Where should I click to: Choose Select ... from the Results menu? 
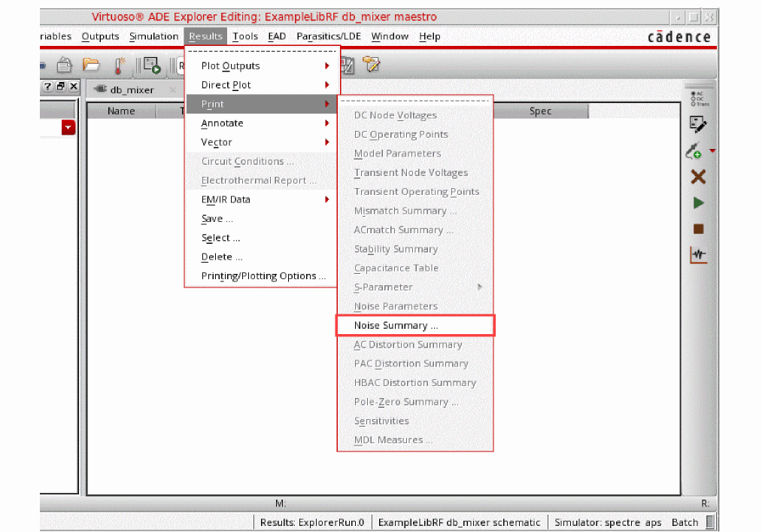click(262, 238)
